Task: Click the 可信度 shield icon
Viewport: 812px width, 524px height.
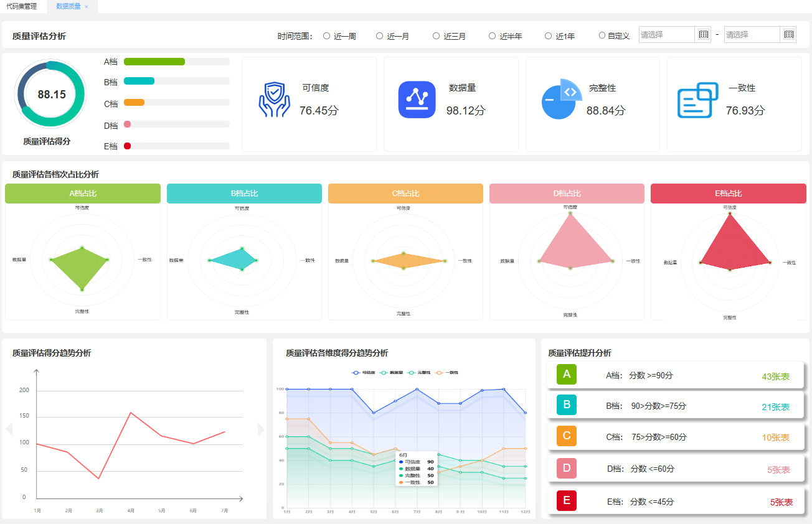Action: (x=274, y=100)
